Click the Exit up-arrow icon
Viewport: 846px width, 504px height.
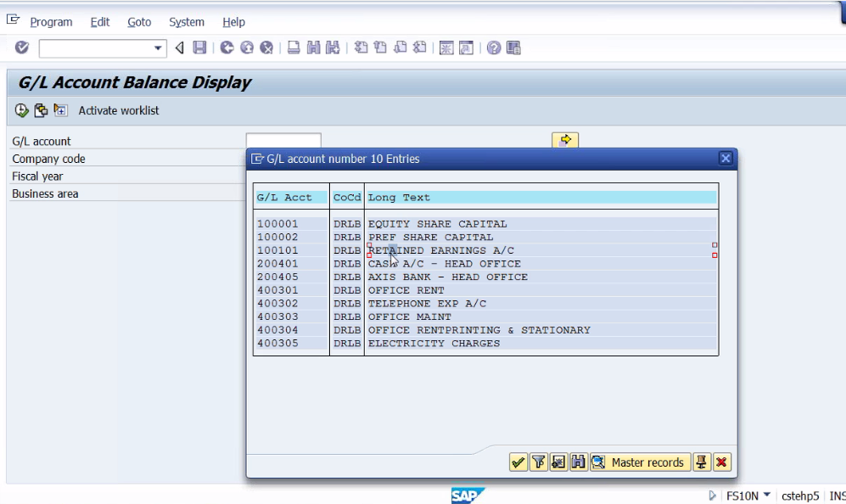click(247, 48)
